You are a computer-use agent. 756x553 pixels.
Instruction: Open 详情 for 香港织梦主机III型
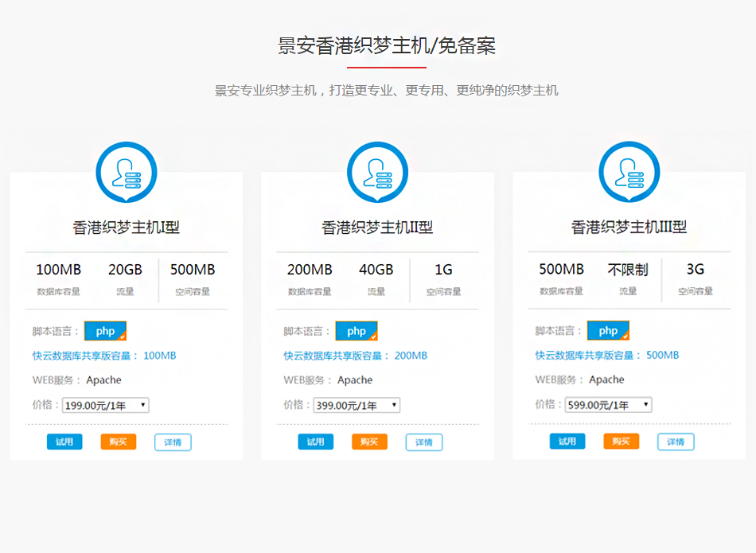click(676, 442)
